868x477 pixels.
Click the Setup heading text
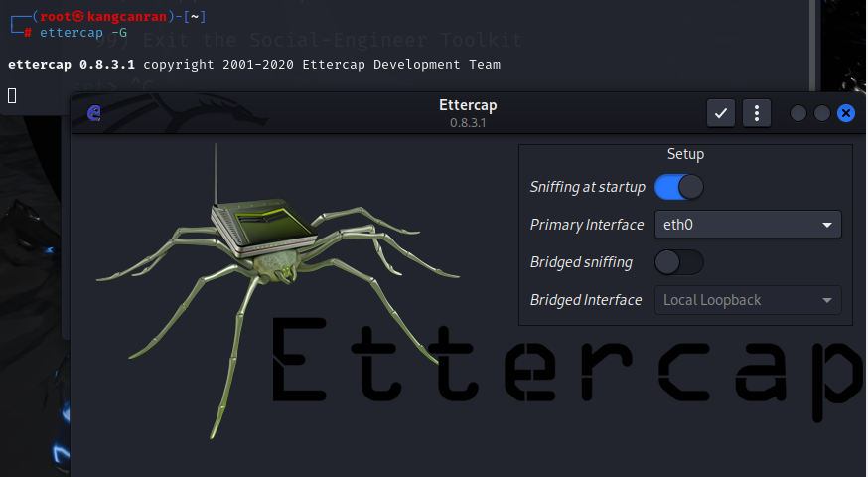click(685, 154)
